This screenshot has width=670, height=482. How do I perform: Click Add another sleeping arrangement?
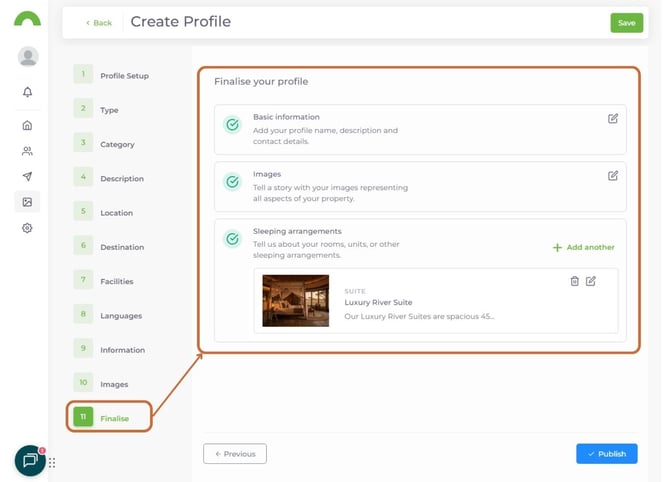[584, 247]
